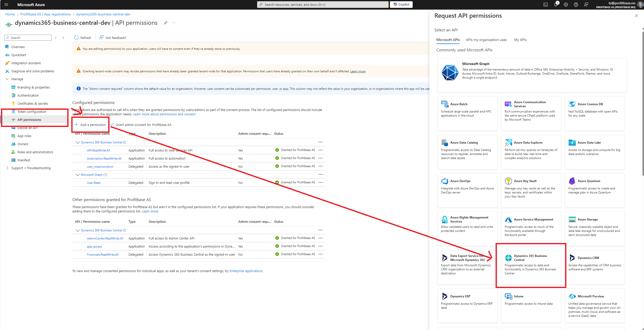Choose the Intune API card
The width and height of the screenshot is (644, 330).
click(x=531, y=305)
